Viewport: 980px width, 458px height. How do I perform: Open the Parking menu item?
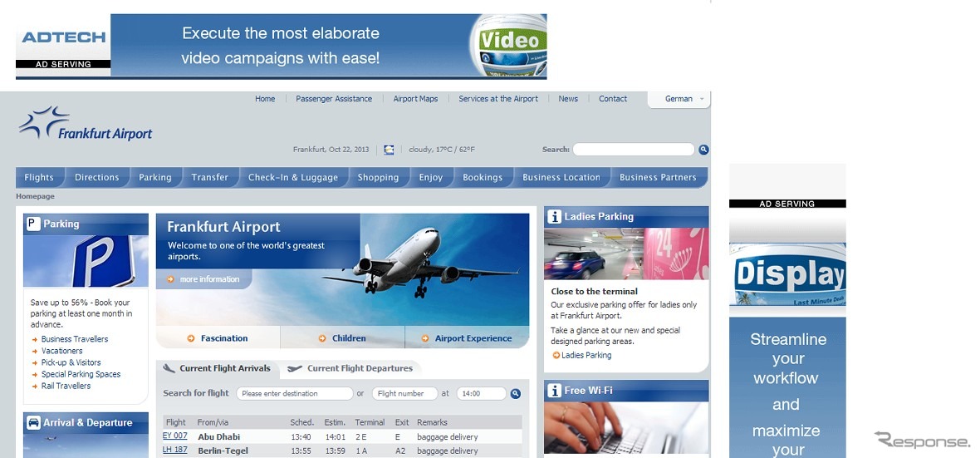click(x=155, y=178)
